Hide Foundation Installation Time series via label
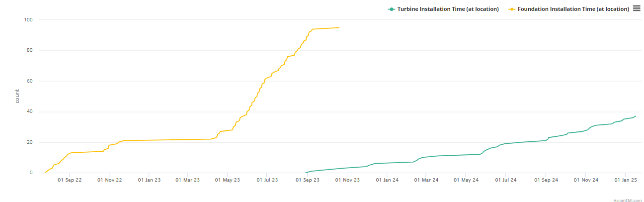Viewport: 644px width, 202px height. [573, 9]
